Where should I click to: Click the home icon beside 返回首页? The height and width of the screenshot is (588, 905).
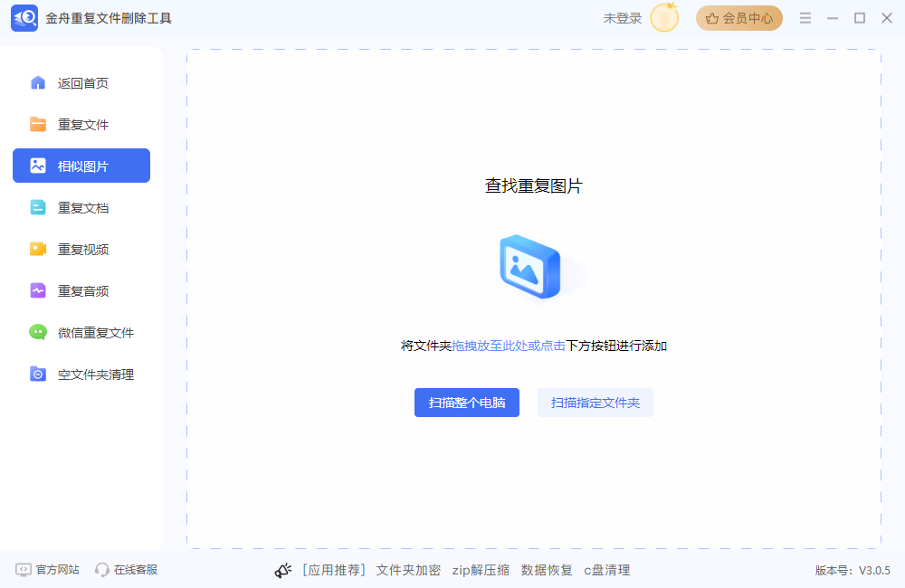point(37,83)
